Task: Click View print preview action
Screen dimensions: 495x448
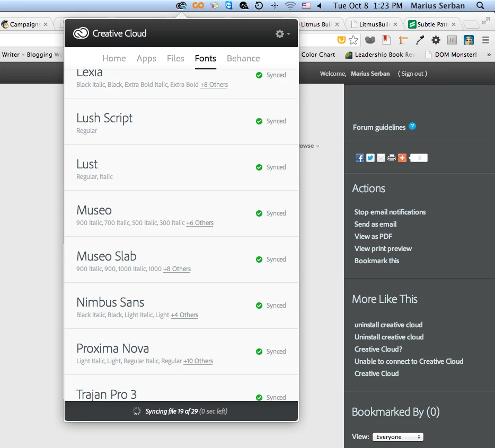Action: [x=383, y=248]
